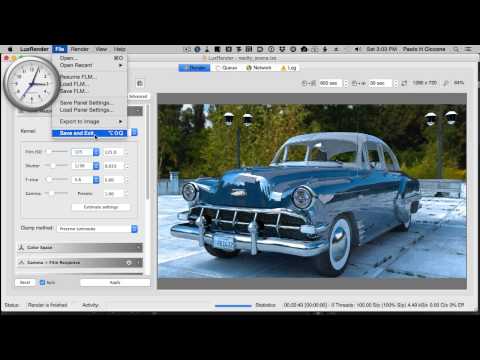Click the refresh icon before the render resolution
Image resolution: width=480 pixels, height=360 pixels.
pyautogui.click(x=404, y=83)
